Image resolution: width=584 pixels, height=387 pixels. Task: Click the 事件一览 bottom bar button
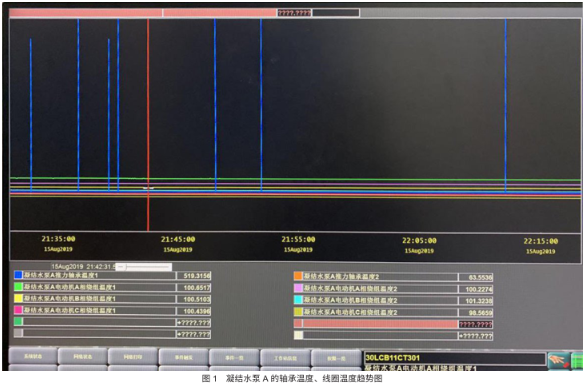click(x=234, y=358)
